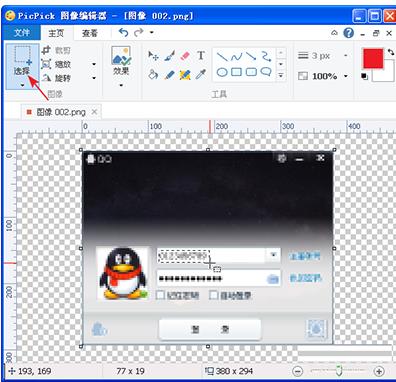Tick the auto login checkbox in the QQ image
396x382 pixels.
pyautogui.click(x=214, y=295)
